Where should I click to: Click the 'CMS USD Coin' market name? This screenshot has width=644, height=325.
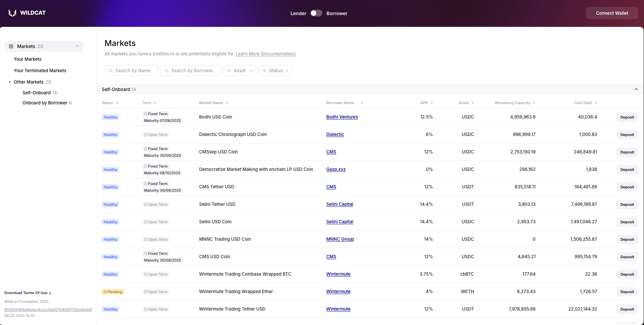click(215, 257)
